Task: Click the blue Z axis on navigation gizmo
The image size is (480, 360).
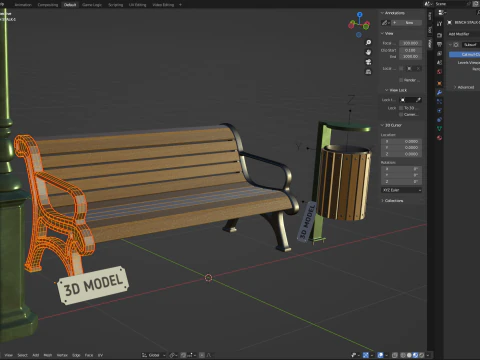Action: [x=359, y=15]
